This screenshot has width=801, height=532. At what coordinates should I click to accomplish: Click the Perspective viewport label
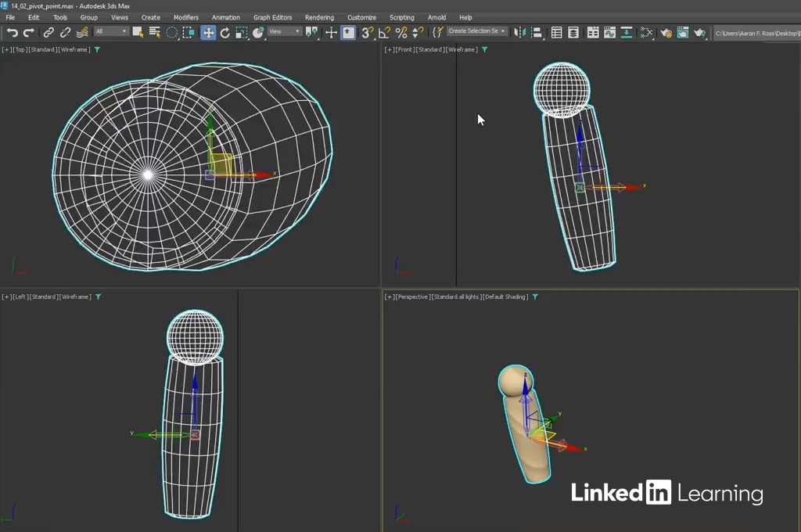coord(411,297)
